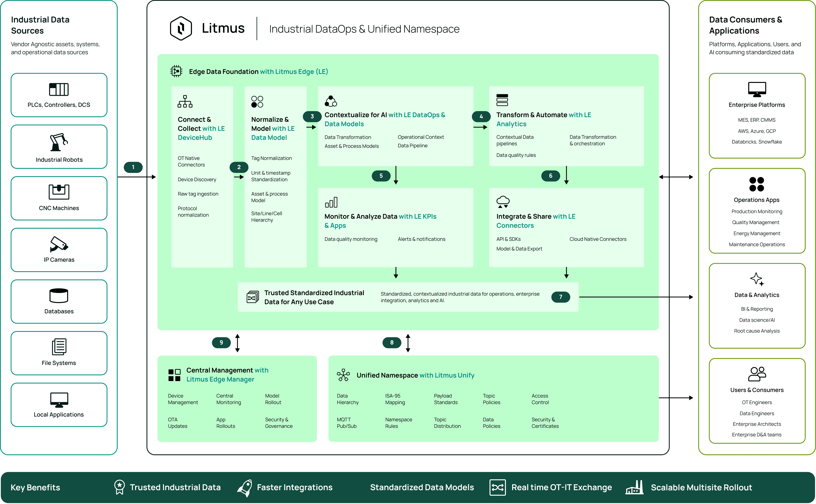The width and height of the screenshot is (816, 504).
Task: Click the Databricks, Snowflake text
Action: 756,142
